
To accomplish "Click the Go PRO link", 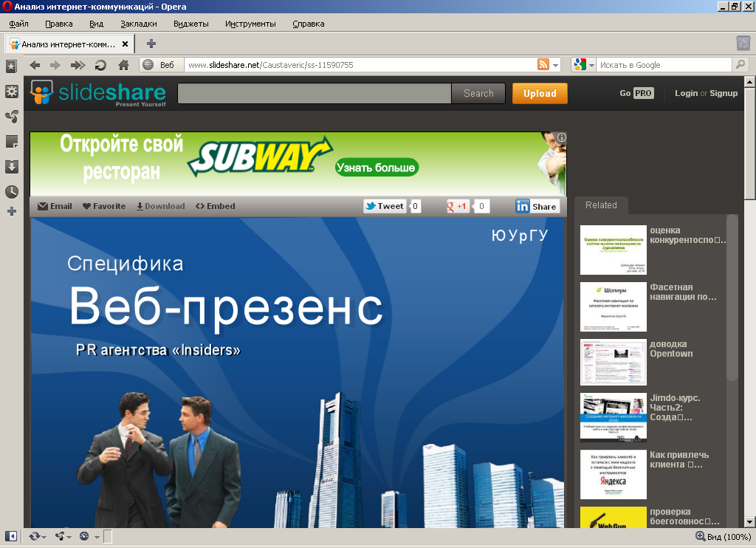I will click(x=636, y=93).
